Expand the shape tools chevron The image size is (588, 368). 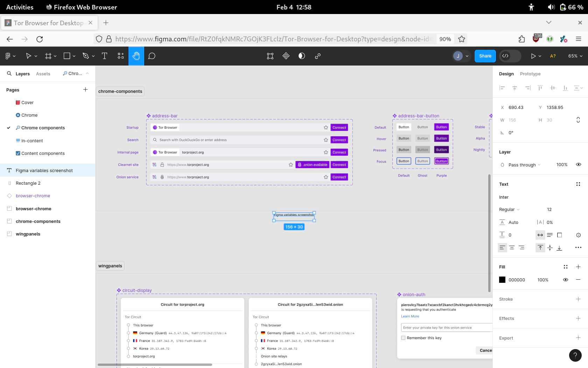[74, 56]
